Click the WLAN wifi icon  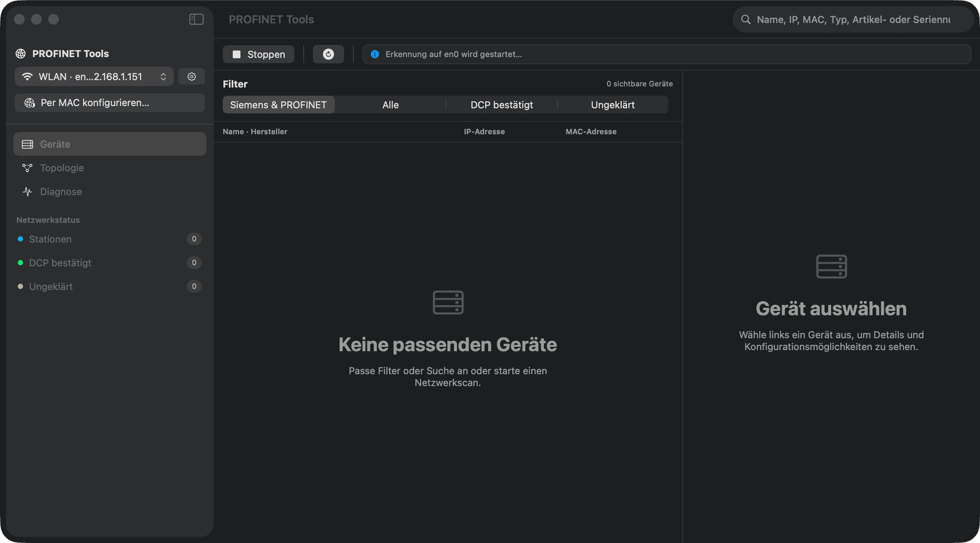27,77
